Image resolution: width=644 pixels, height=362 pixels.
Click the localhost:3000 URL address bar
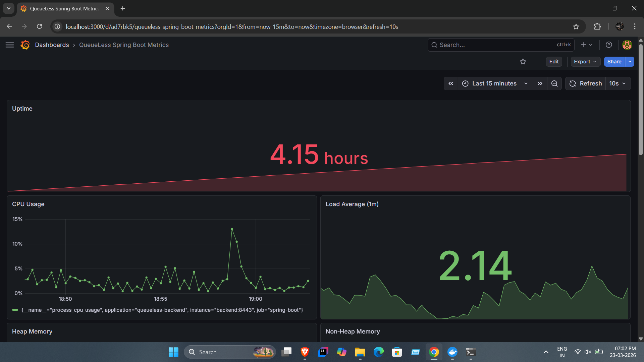pyautogui.click(x=232, y=26)
